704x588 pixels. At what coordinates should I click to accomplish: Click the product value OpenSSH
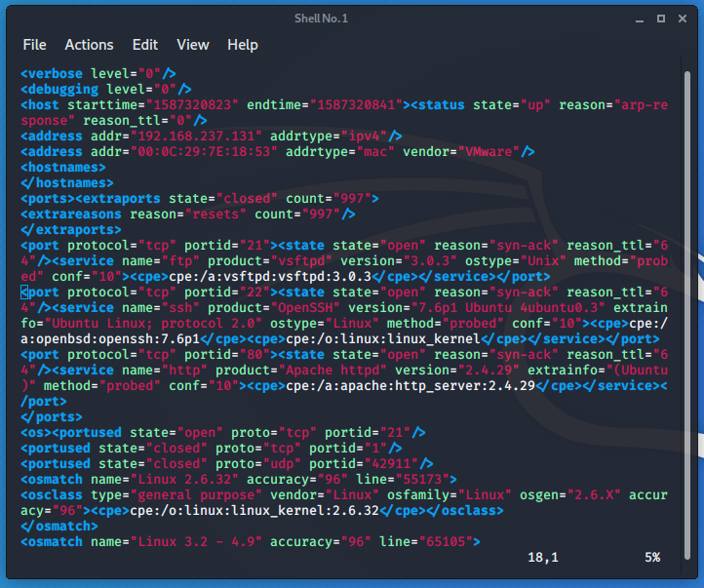[x=305, y=308]
